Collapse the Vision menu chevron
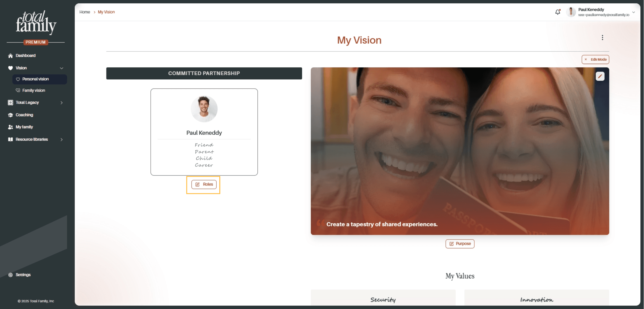 coord(61,68)
